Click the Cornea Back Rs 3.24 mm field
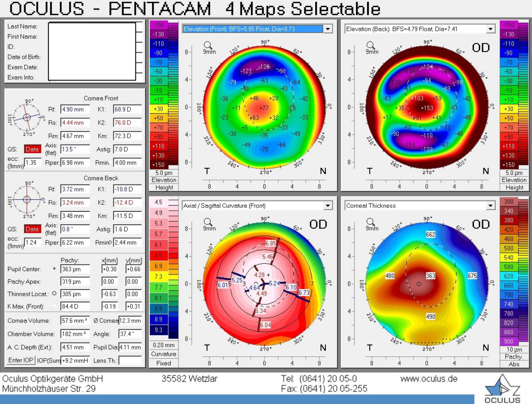This screenshot has width=532, height=404. (x=75, y=203)
